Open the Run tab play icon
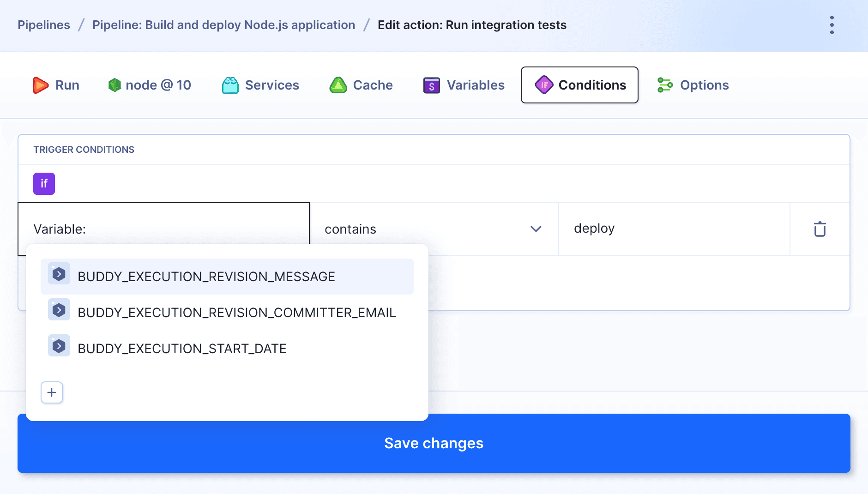This screenshot has height=494, width=868. point(41,85)
